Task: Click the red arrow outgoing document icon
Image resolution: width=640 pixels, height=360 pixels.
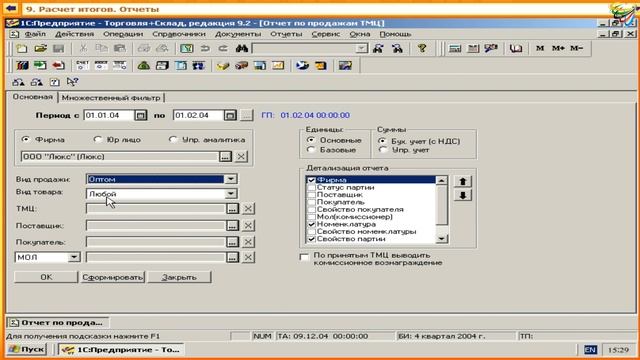Action: pos(58,65)
